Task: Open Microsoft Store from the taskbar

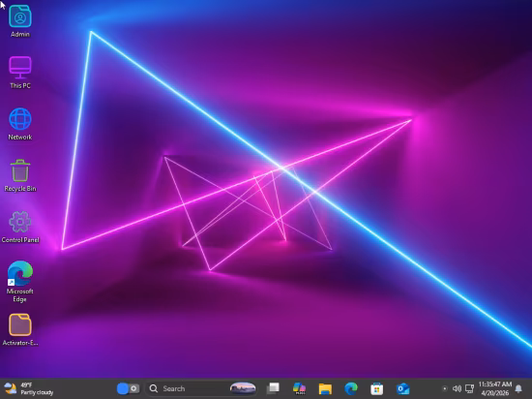Action: tap(376, 388)
